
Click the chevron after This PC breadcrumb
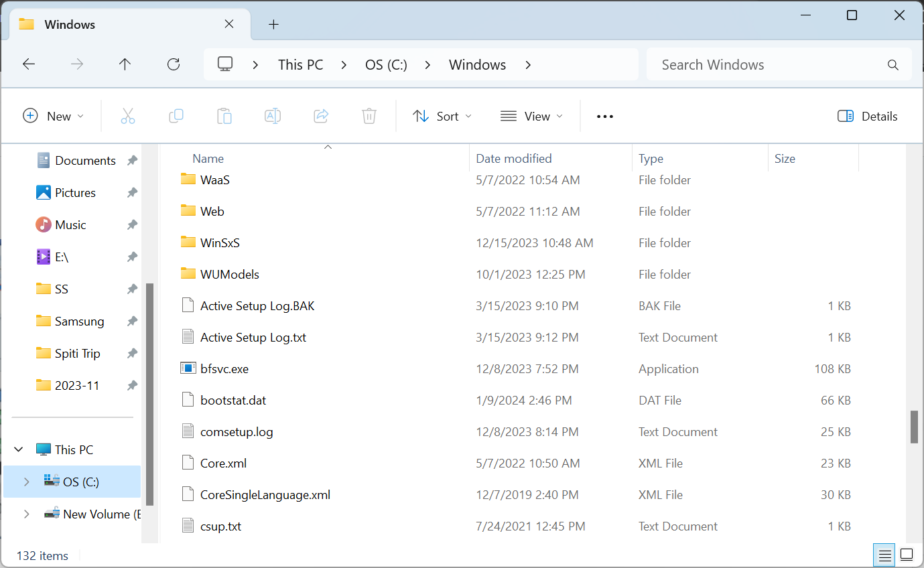pyautogui.click(x=344, y=65)
